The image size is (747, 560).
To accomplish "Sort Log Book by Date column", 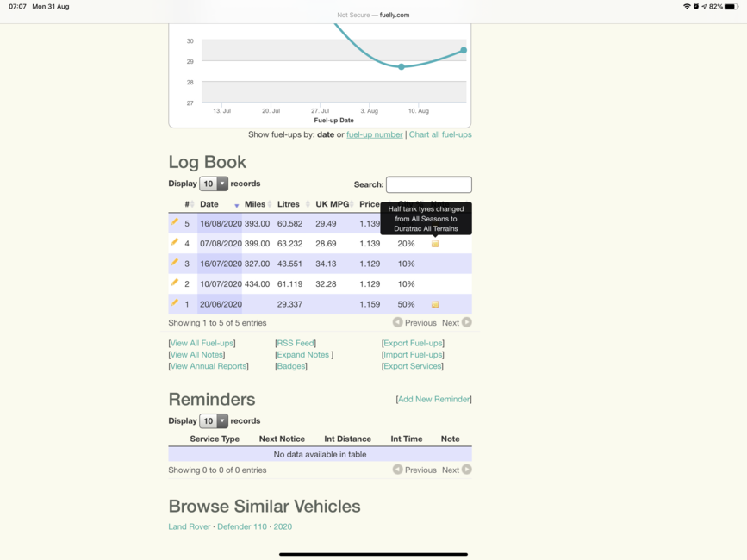I will (x=220, y=204).
